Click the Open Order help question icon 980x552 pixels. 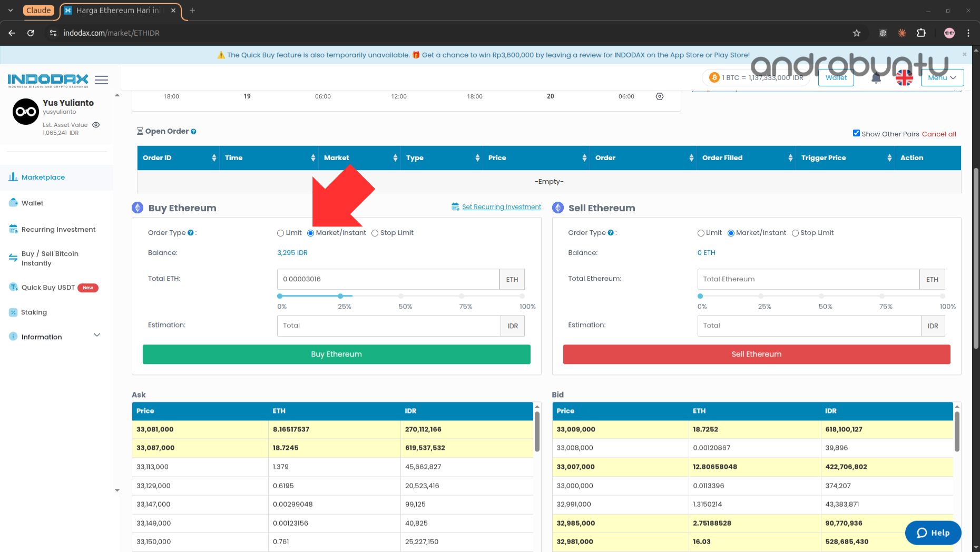click(193, 132)
